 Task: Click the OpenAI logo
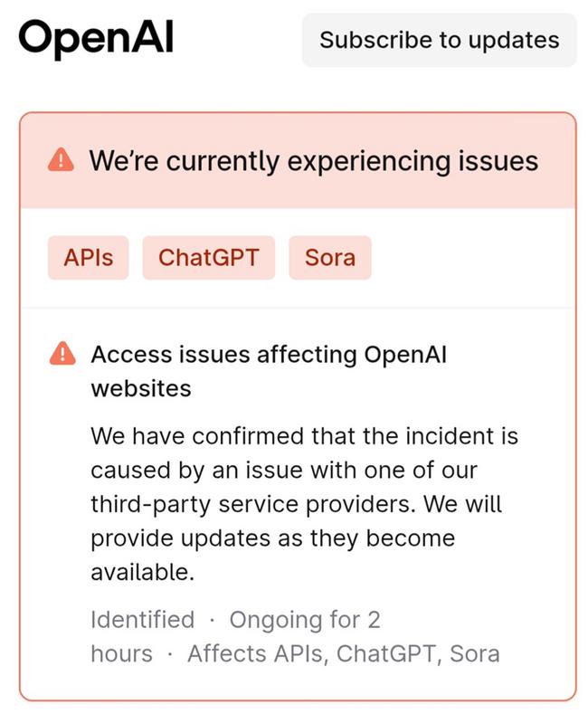(x=95, y=38)
